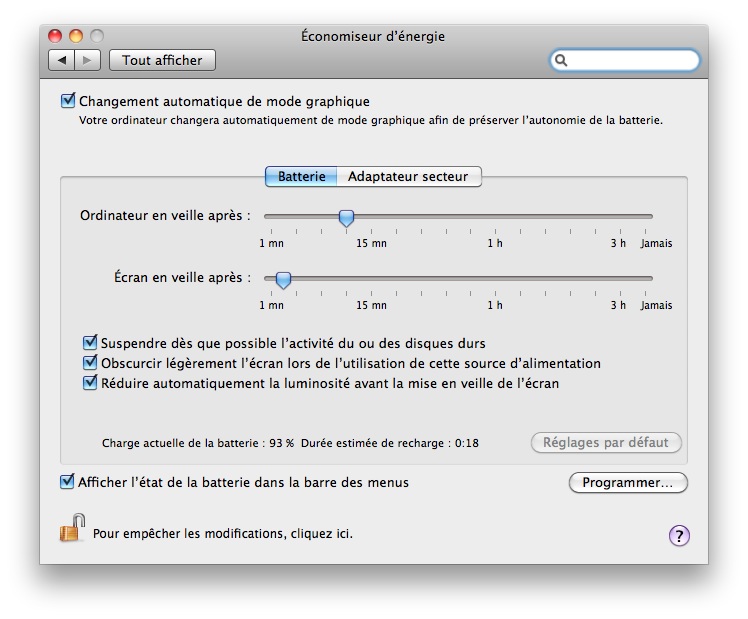Click the magnifying glass search icon

coord(561,61)
